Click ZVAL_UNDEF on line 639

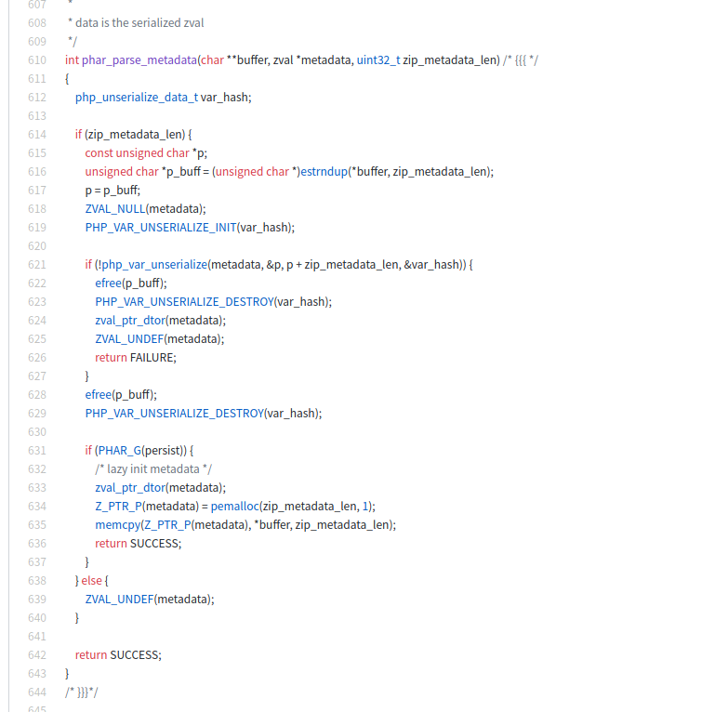point(119,600)
